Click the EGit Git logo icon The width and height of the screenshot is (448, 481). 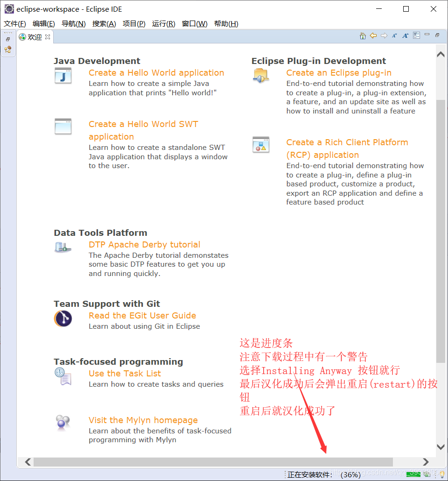coord(63,318)
